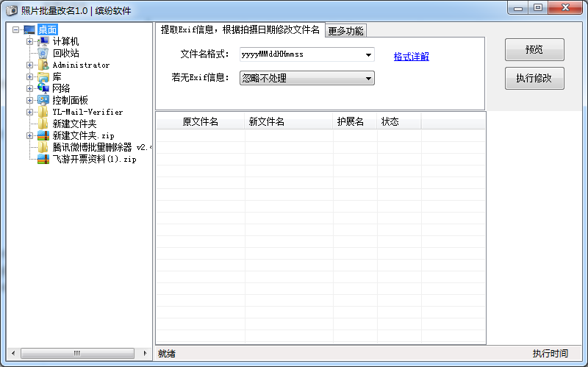
Task: Select Administrator label in the tree
Action: (x=81, y=65)
